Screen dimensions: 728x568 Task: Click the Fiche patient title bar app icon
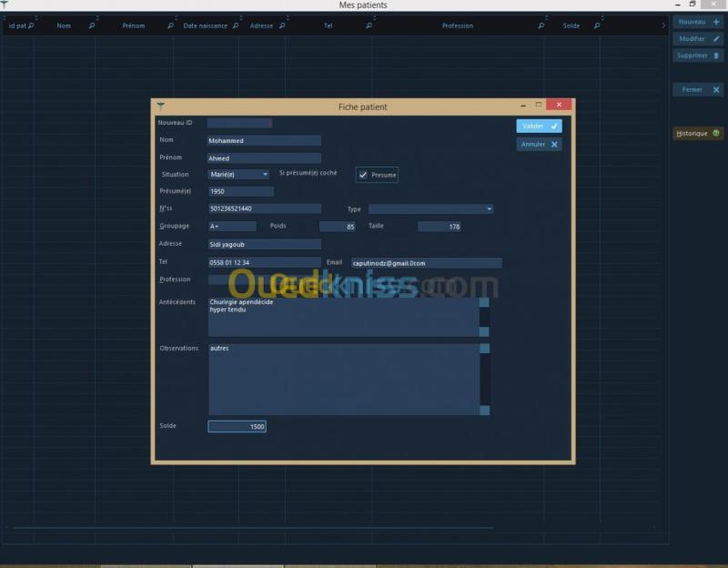[x=161, y=106]
